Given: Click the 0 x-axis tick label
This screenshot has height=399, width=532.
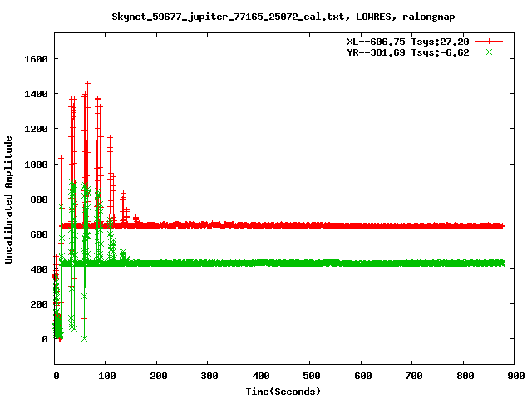Looking at the screenshot, I should pos(57,376).
